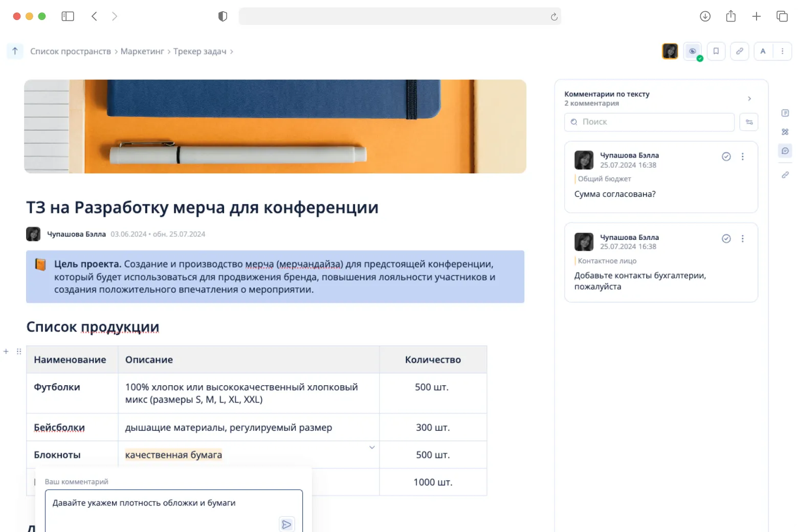
Task: Click inside the comment text box
Action: pyautogui.click(x=174, y=511)
